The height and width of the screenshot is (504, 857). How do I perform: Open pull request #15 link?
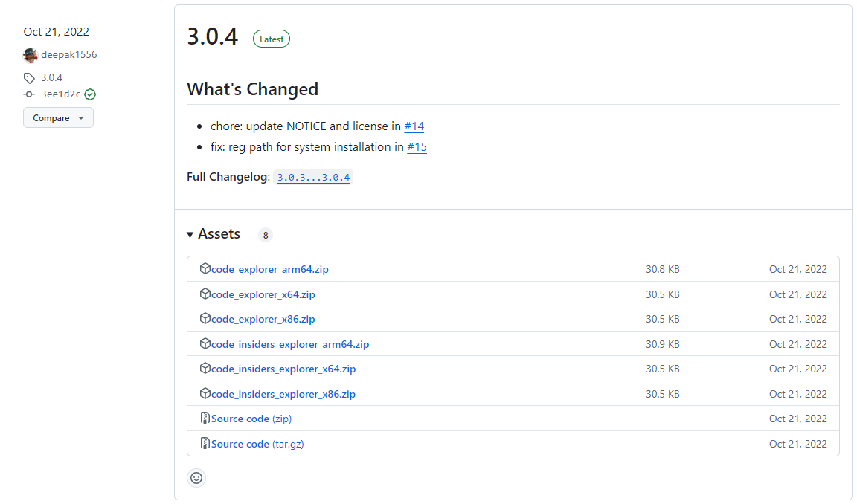[417, 147]
